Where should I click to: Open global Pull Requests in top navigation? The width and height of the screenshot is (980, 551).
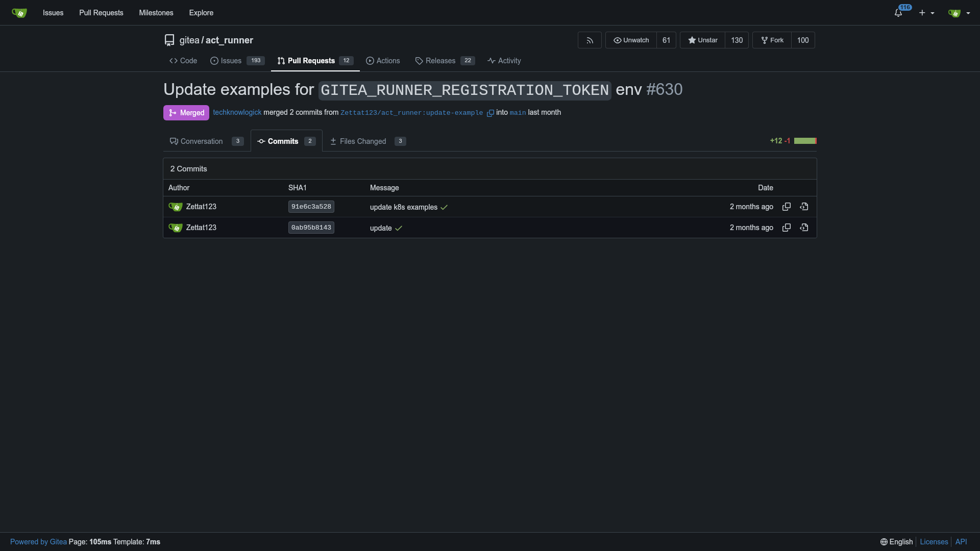pos(101,13)
